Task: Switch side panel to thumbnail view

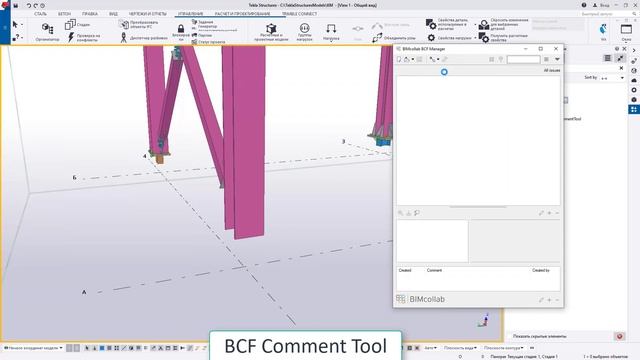Action: (620, 58)
